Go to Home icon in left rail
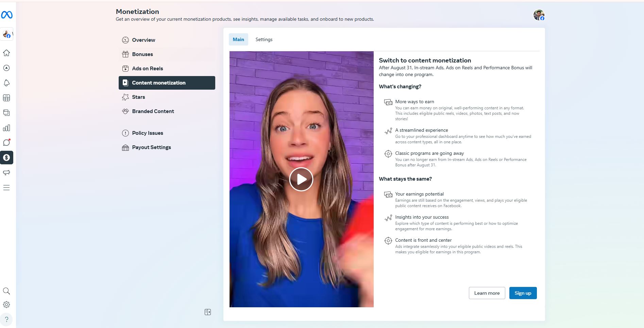This screenshot has height=328, width=644. point(6,53)
